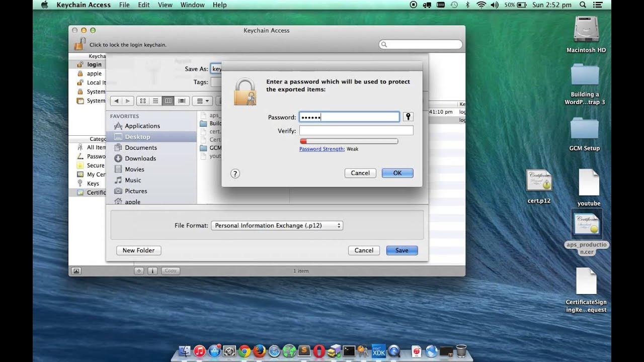Open Spotlight search magnifier in menu bar
The image size is (644, 362).
(x=583, y=5)
